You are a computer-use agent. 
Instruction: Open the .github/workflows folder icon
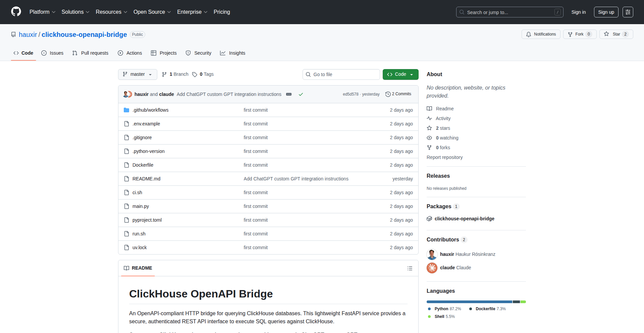coord(126,110)
